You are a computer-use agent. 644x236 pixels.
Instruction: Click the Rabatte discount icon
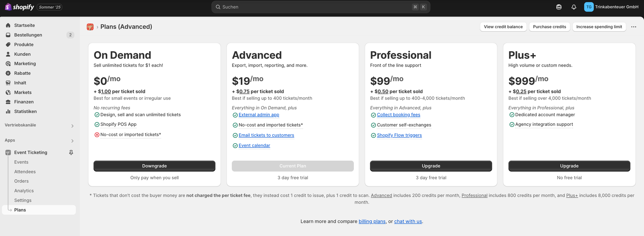(8, 73)
